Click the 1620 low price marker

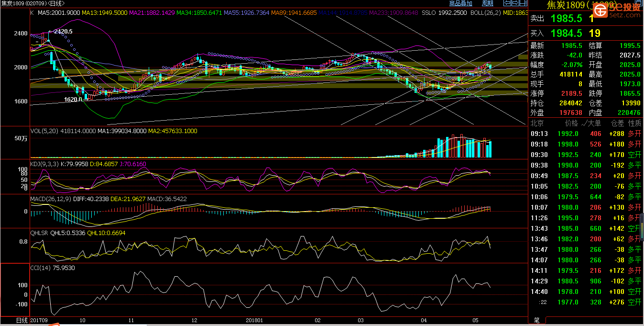tap(72, 100)
